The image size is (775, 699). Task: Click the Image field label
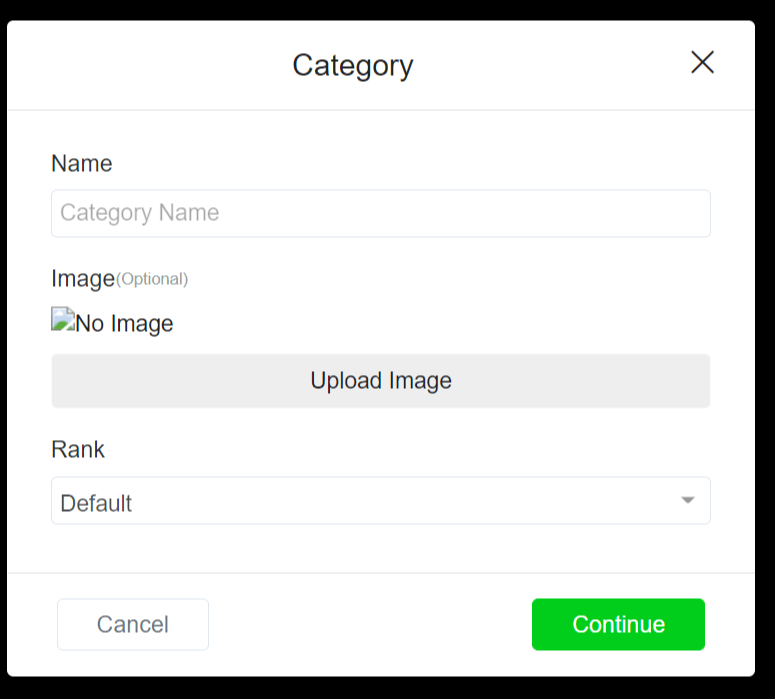tap(83, 279)
